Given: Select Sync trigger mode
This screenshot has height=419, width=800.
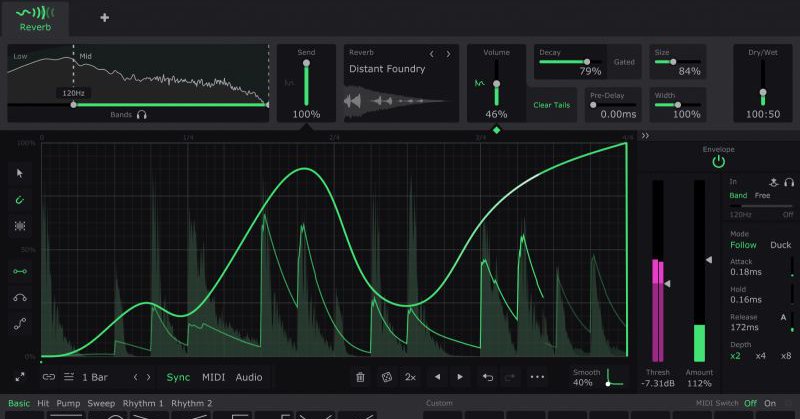Looking at the screenshot, I should tap(178, 377).
